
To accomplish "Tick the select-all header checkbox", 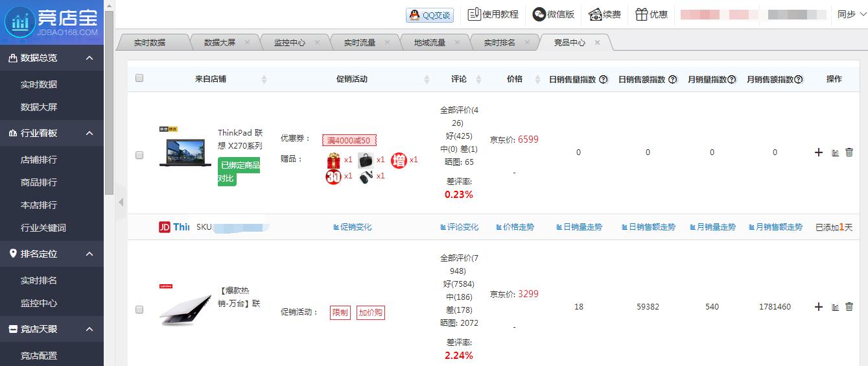I will pos(139,79).
